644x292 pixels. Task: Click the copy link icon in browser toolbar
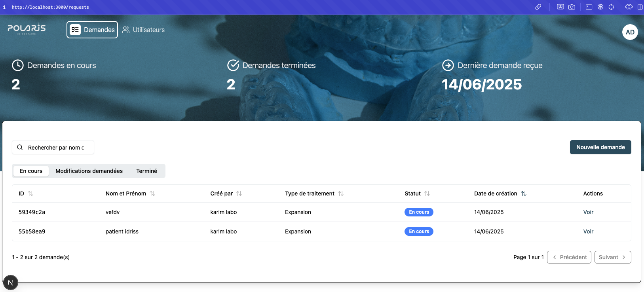coord(538,7)
